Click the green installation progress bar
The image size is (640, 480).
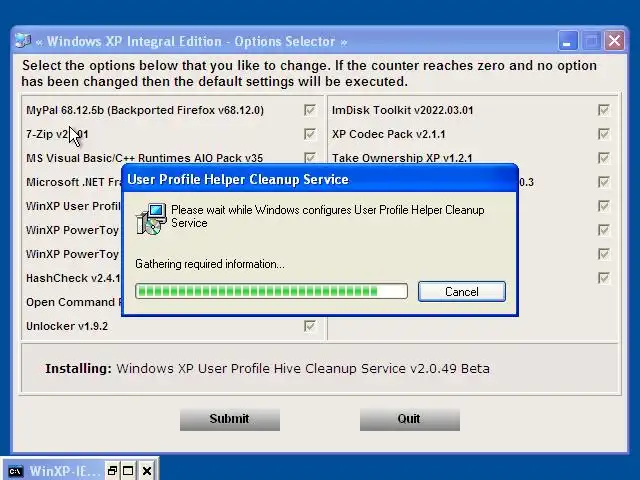click(x=271, y=291)
